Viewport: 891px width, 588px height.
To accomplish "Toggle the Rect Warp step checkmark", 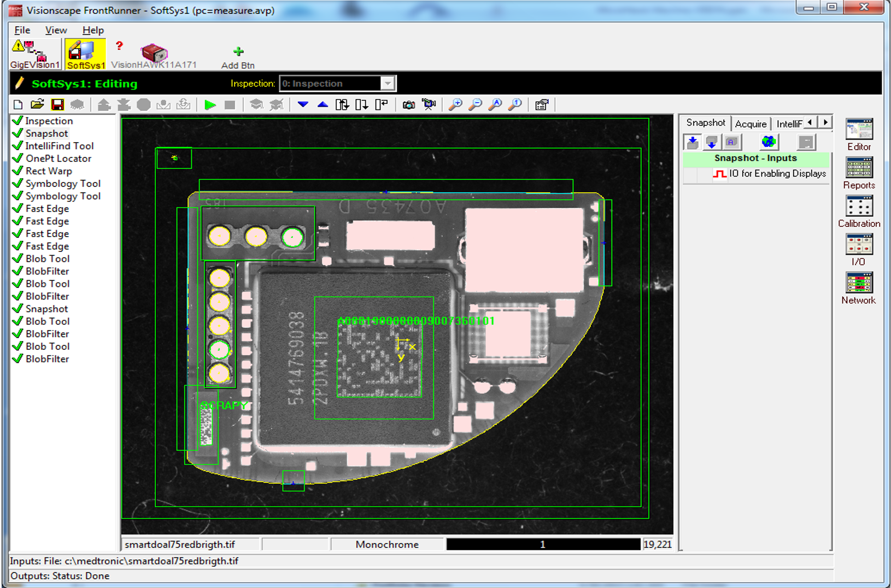I will click(x=17, y=171).
